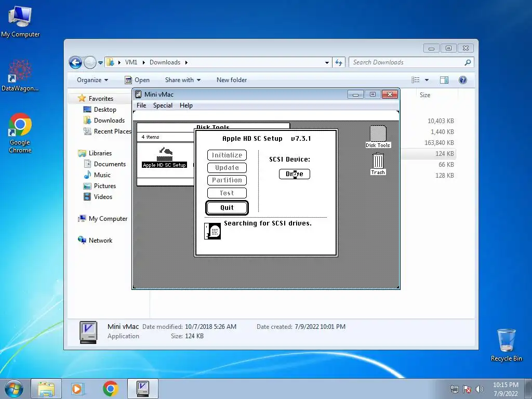Click the Mini vMac title bar icon

click(138, 95)
